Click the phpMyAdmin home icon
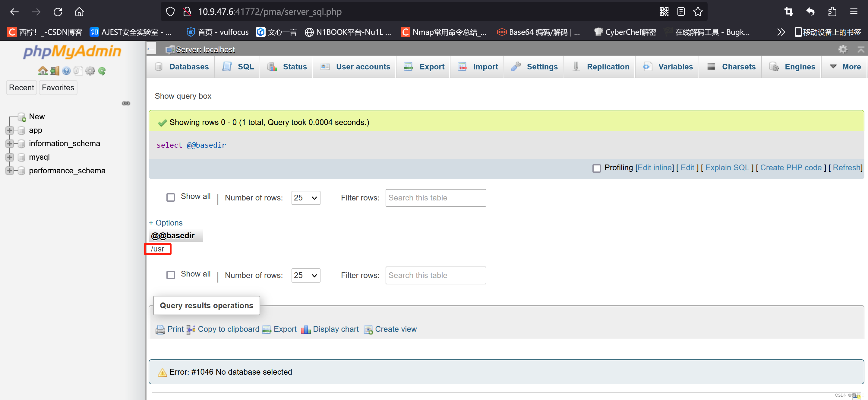868x400 pixels. 43,70
